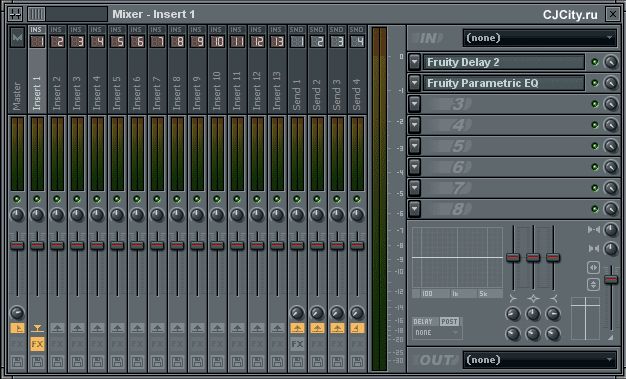
Task: Click the orange routing button on Master
Action: click(17, 328)
